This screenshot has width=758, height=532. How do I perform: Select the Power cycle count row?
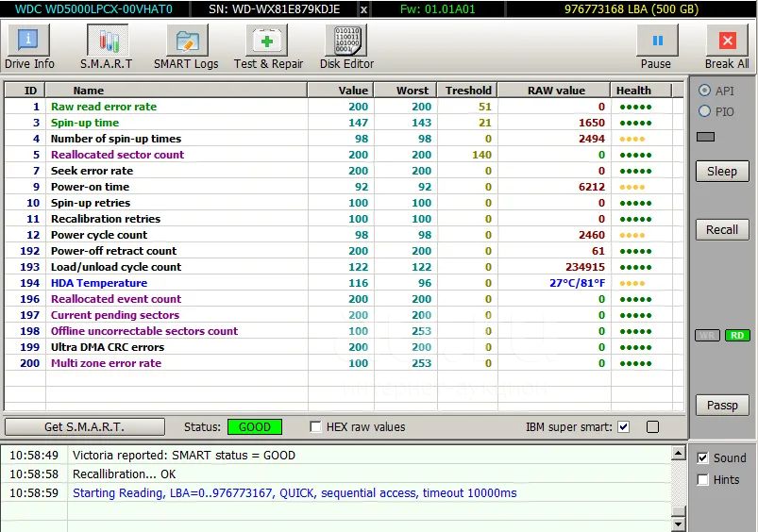coord(344,234)
